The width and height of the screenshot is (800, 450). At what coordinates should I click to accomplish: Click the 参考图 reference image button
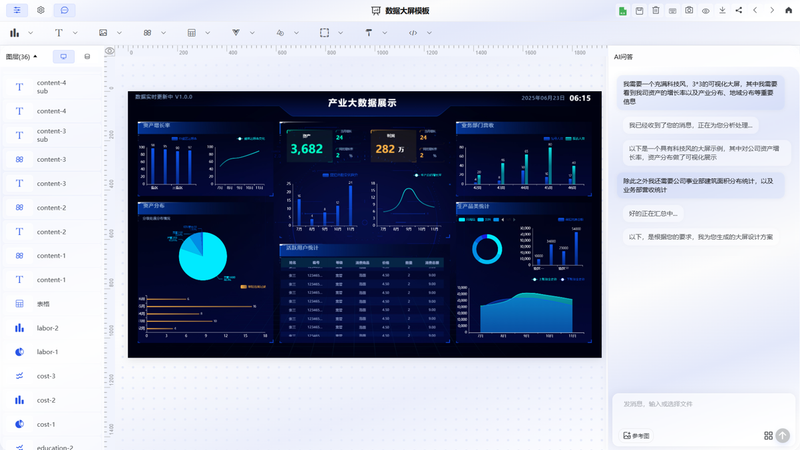(636, 436)
